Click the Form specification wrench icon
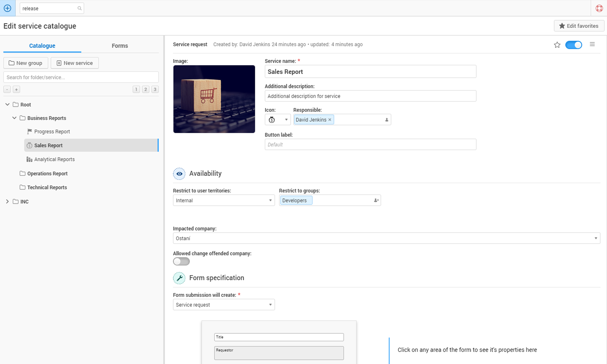This screenshot has width=607, height=364. pos(179,277)
